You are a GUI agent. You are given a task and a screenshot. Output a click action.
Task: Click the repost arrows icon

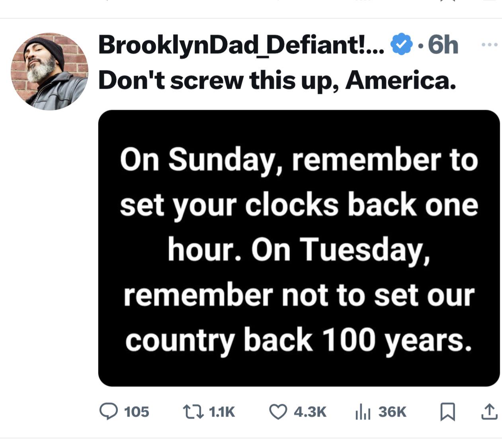193,411
